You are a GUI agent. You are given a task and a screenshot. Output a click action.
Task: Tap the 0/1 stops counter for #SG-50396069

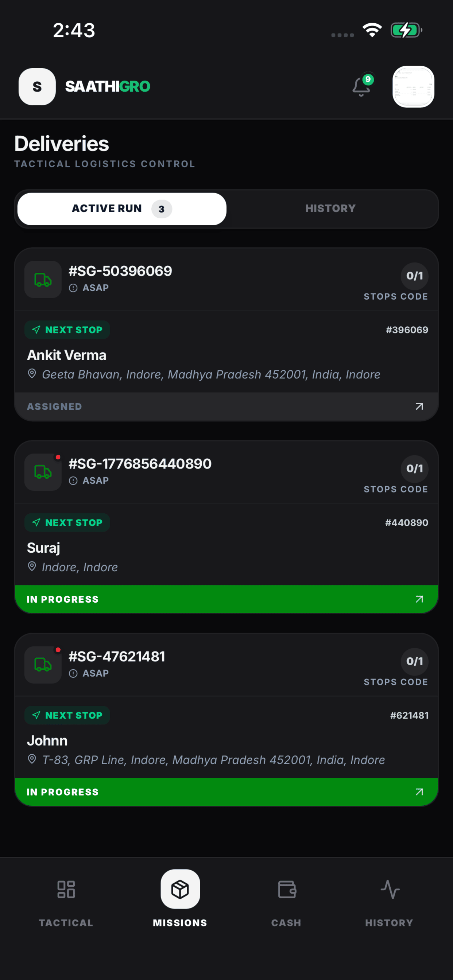415,276
